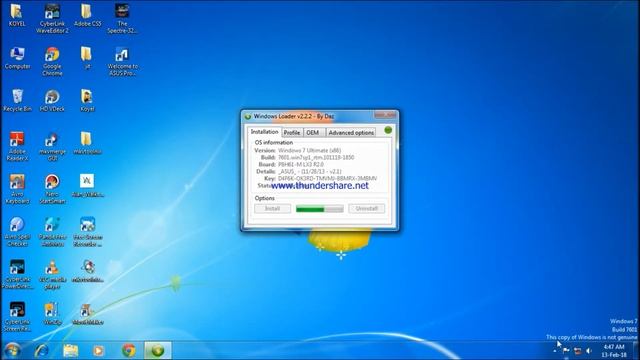The height and width of the screenshot is (360, 640).
Task: Click the Uninstall button
Action: [367, 209]
